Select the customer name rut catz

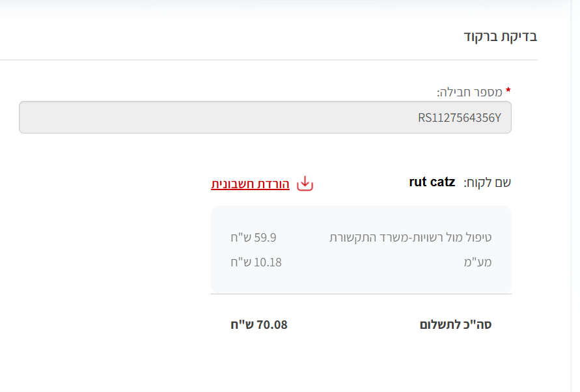pos(432,182)
